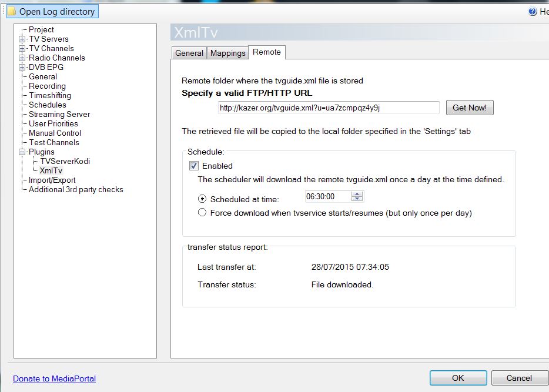The height and width of the screenshot is (392, 549).
Task: Click the FTP/HTTP URL input field
Action: pos(328,108)
